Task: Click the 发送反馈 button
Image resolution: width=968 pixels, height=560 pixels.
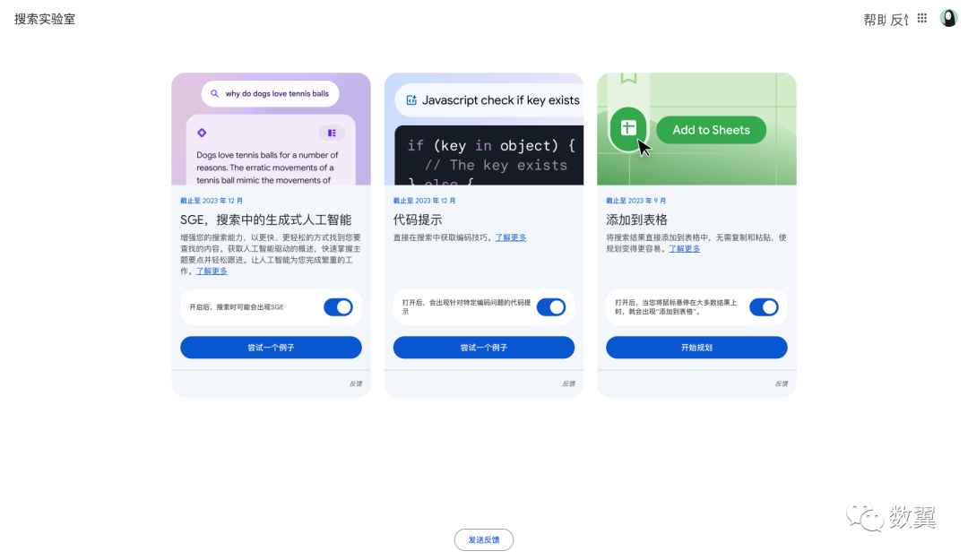Action: click(484, 540)
